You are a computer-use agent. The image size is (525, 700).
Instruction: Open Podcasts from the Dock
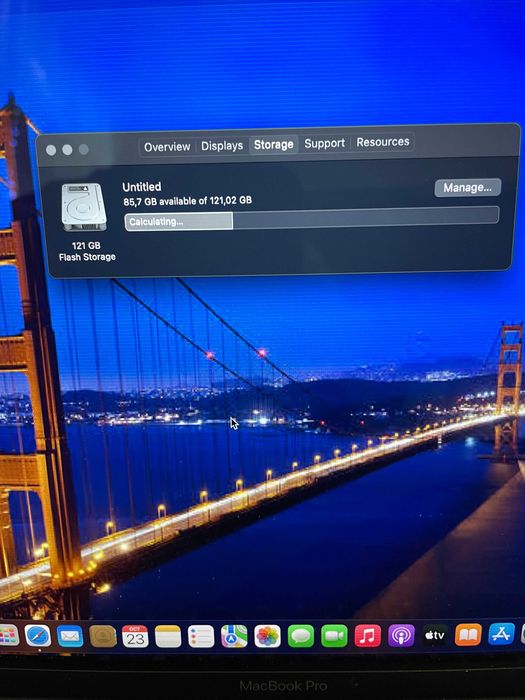[x=401, y=635]
